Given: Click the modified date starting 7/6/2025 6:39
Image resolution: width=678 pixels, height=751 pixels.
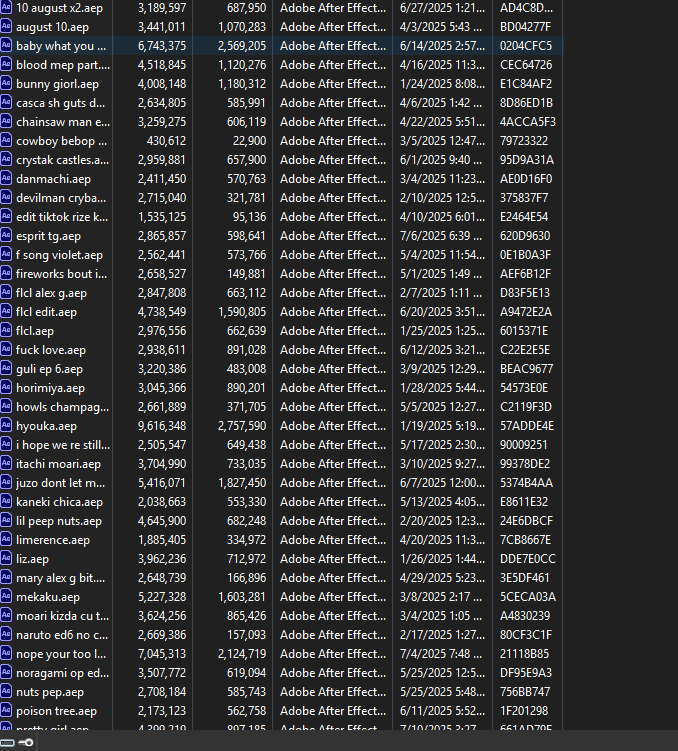Looking at the screenshot, I should pos(441,236).
